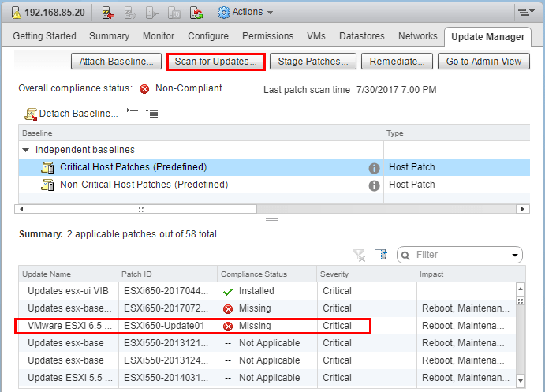Go to the Permissions tab
The height and width of the screenshot is (392, 545).
point(267,36)
